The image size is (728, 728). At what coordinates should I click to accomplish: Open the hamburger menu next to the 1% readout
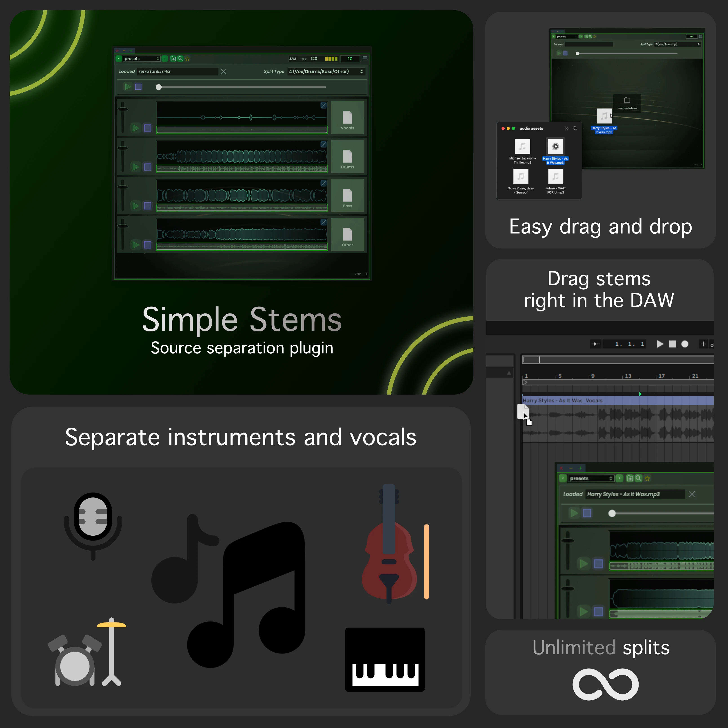click(x=365, y=59)
